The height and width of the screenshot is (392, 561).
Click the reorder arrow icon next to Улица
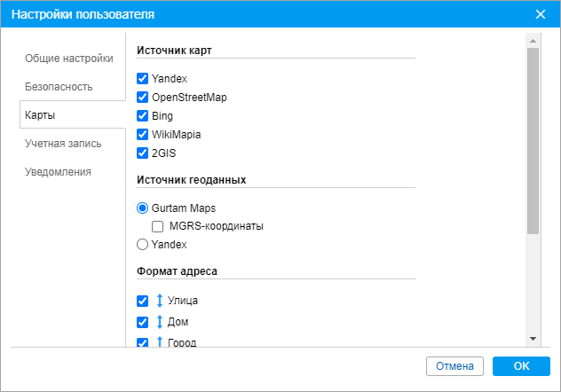160,301
